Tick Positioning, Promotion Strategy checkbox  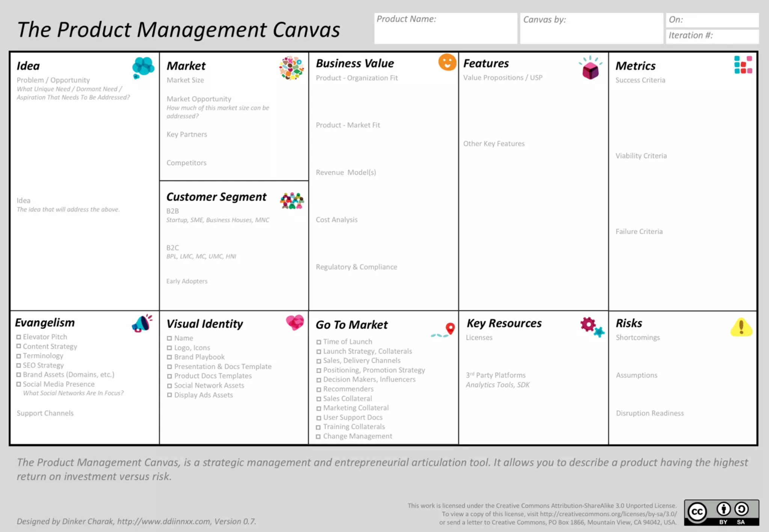318,371
